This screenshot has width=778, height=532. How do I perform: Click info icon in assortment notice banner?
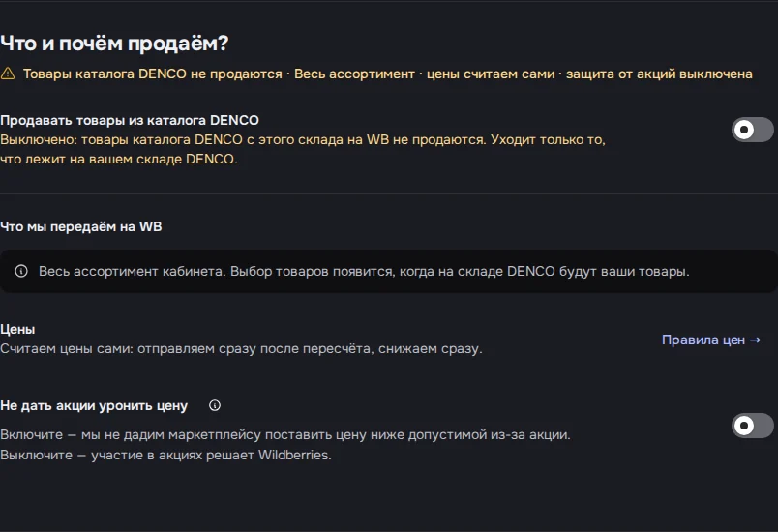[21, 271]
